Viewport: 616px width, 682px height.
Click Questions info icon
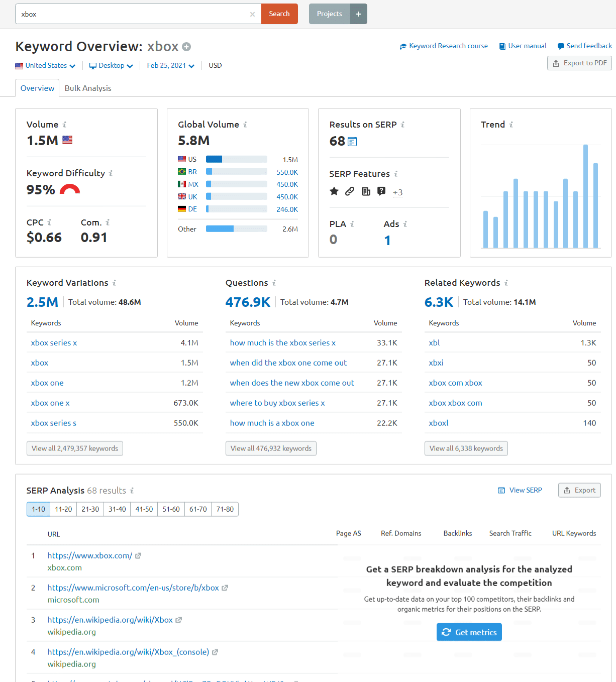[274, 283]
